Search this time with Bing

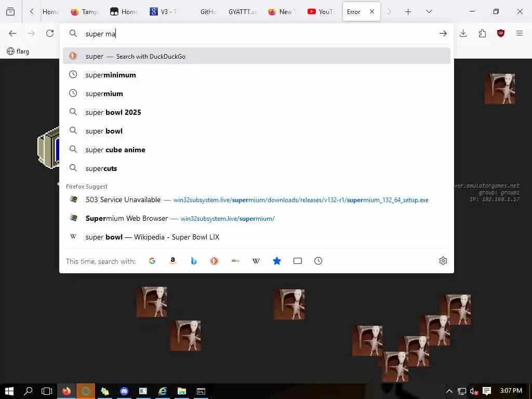[x=194, y=261]
